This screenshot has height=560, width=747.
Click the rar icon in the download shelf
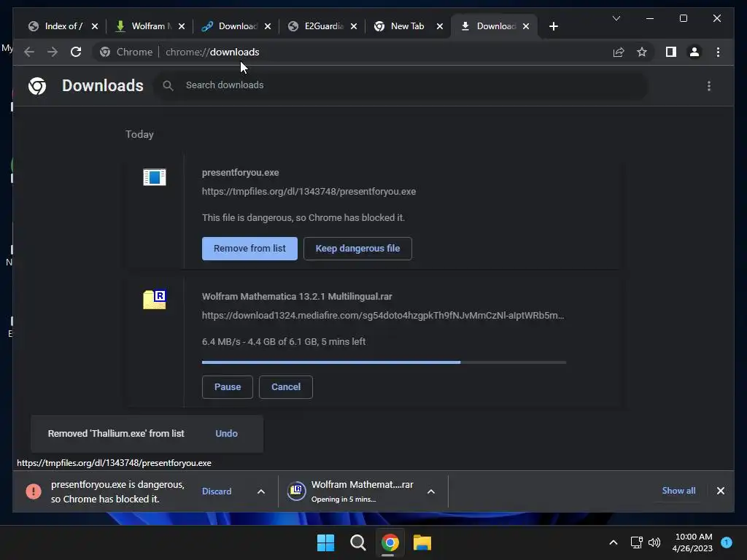296,491
